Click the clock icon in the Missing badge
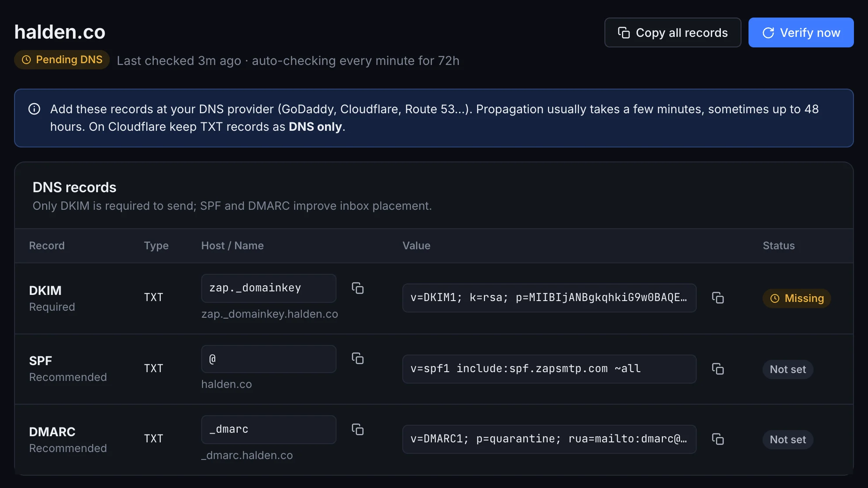The height and width of the screenshot is (488, 868). coord(775,298)
